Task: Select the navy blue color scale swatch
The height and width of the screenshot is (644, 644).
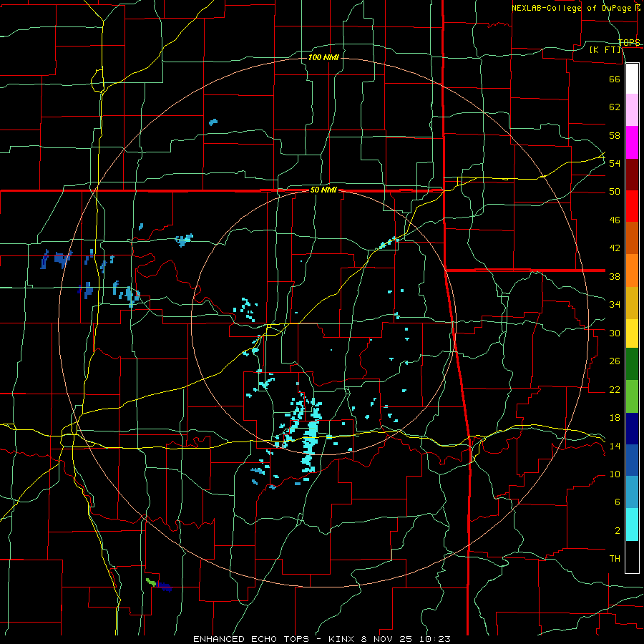Action: (632, 429)
